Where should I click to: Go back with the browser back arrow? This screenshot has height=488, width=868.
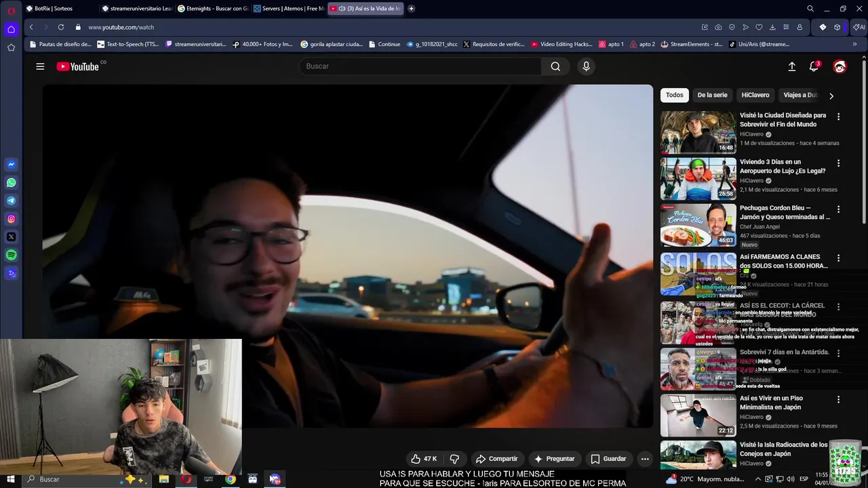coord(31,27)
